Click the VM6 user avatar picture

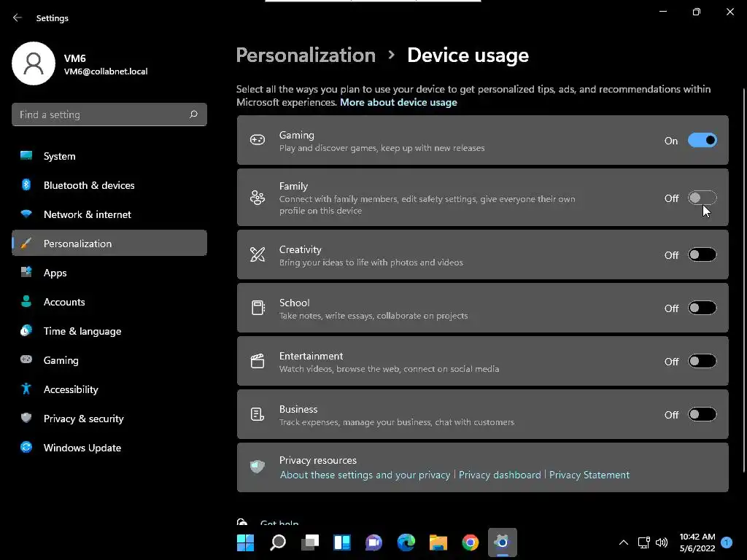click(x=34, y=63)
